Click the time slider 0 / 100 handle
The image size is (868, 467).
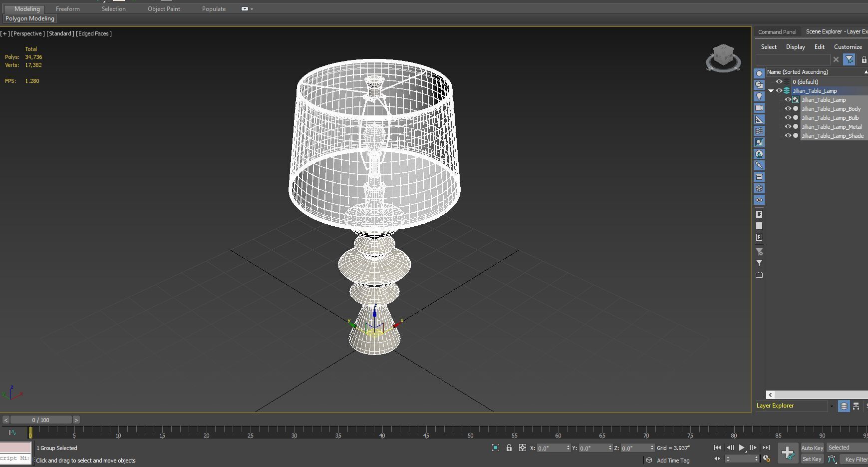[x=41, y=420]
